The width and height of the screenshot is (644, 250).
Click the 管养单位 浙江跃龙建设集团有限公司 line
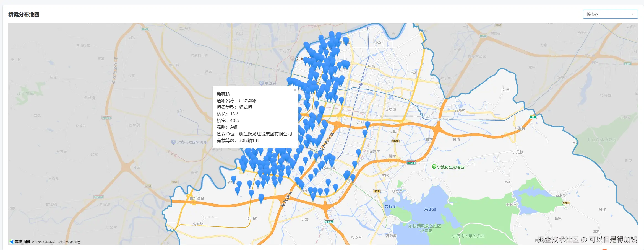click(x=254, y=134)
